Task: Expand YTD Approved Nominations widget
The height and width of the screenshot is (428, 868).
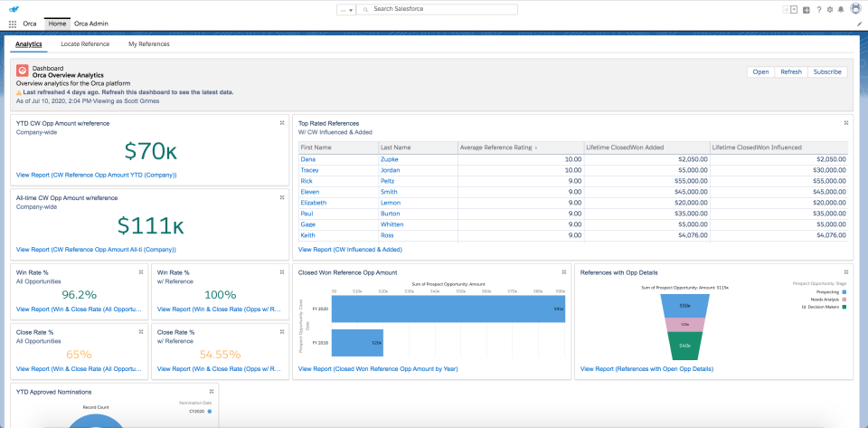Action: click(x=212, y=392)
